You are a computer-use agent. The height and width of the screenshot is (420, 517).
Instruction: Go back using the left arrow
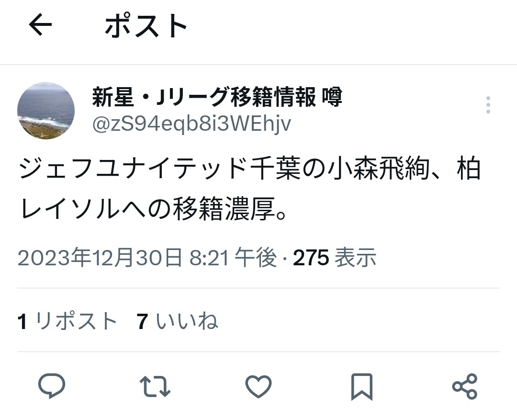tap(40, 25)
